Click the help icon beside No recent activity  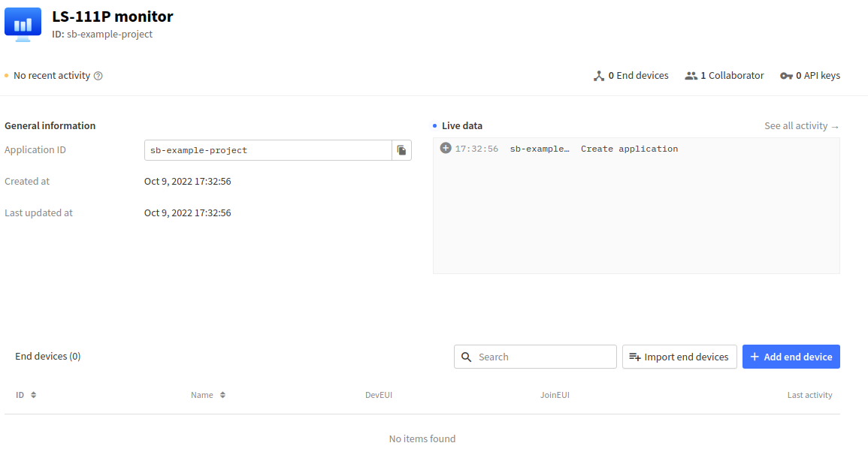98,76
